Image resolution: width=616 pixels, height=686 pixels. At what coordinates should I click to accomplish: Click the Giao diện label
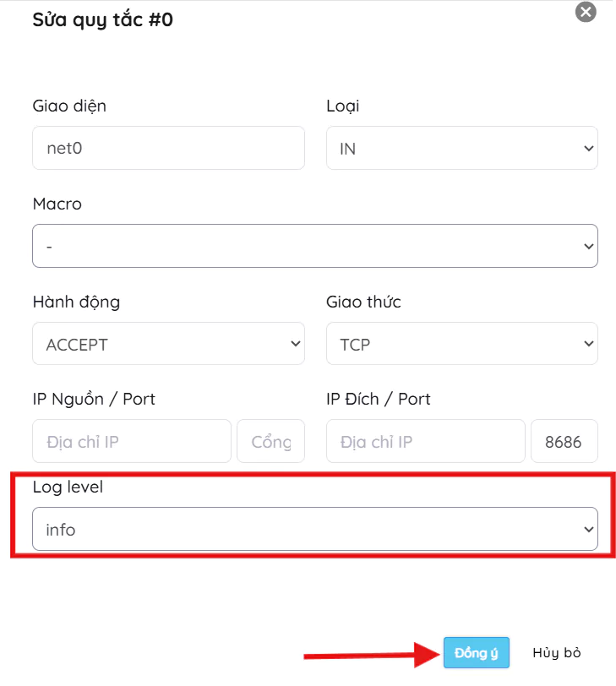69,106
